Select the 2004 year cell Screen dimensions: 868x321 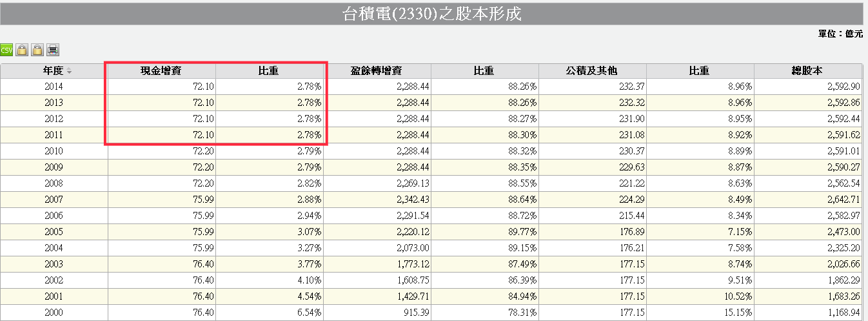(x=54, y=247)
